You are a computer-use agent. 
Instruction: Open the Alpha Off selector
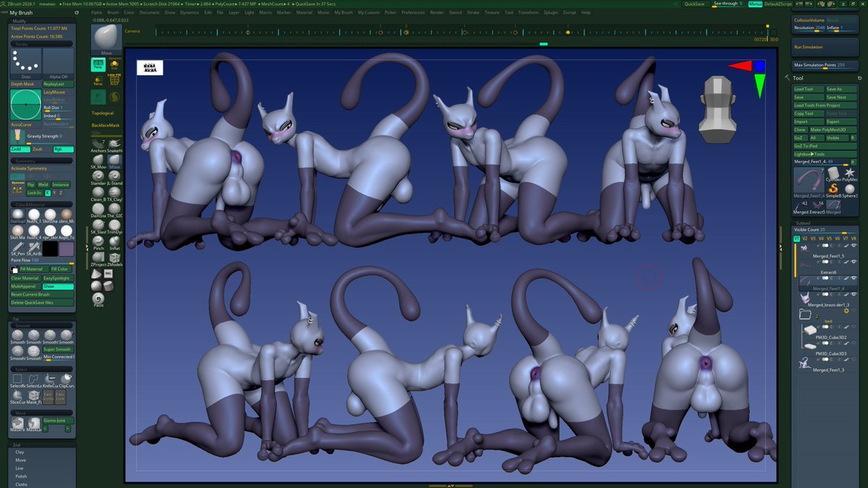59,64
